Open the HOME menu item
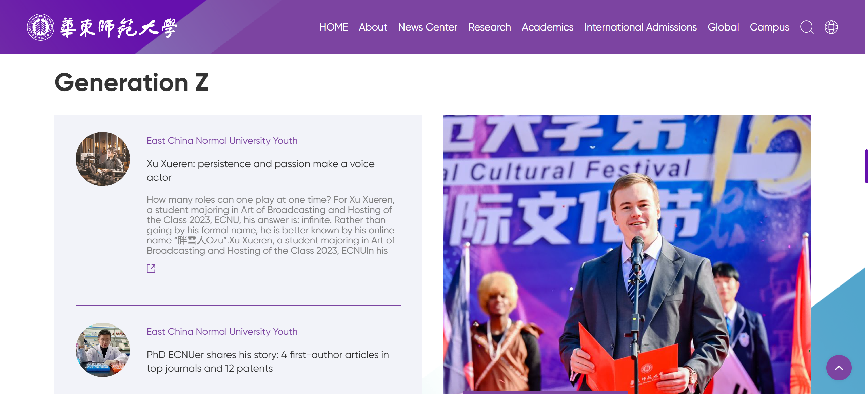 [x=333, y=27]
